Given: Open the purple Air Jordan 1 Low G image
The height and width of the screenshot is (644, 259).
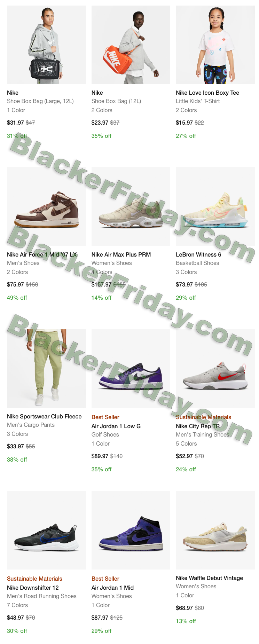Looking at the screenshot, I should 131,368.
